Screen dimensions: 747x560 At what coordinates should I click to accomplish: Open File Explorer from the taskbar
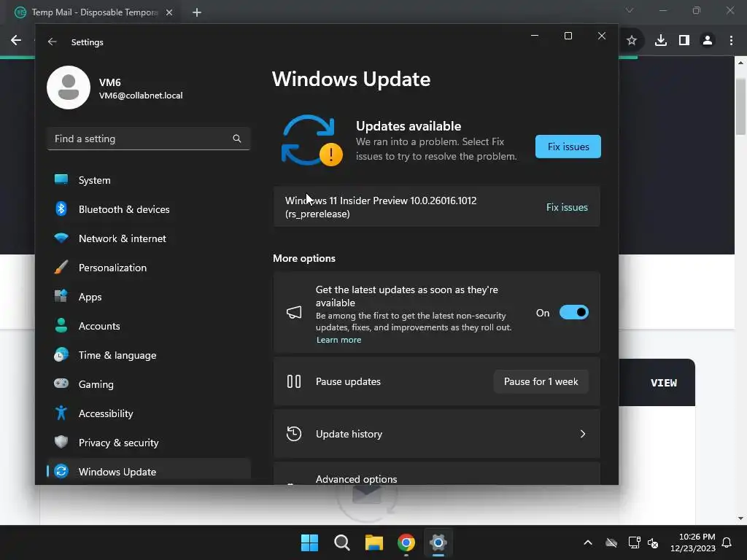[x=374, y=542]
